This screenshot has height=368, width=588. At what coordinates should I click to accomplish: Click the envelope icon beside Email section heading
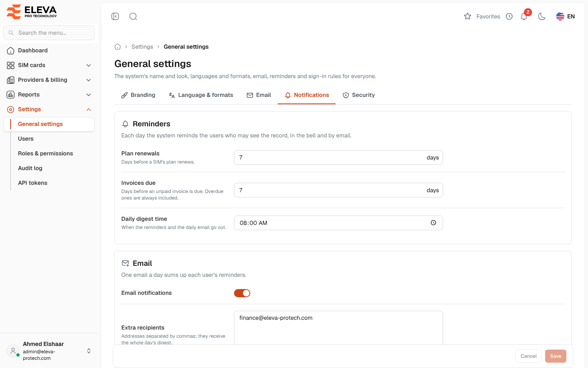(x=125, y=263)
